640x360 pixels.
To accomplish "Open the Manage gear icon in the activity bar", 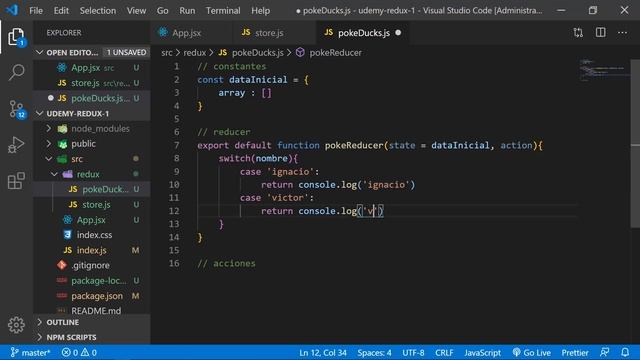I will (x=16, y=325).
